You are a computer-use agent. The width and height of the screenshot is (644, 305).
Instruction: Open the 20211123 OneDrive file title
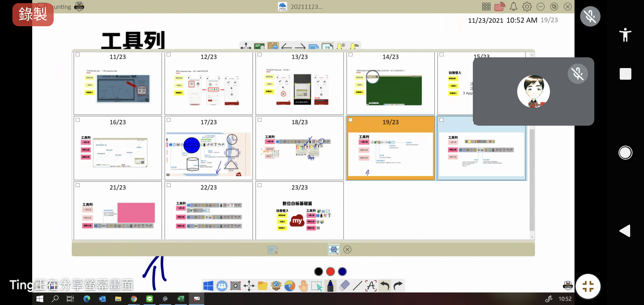[x=306, y=7]
